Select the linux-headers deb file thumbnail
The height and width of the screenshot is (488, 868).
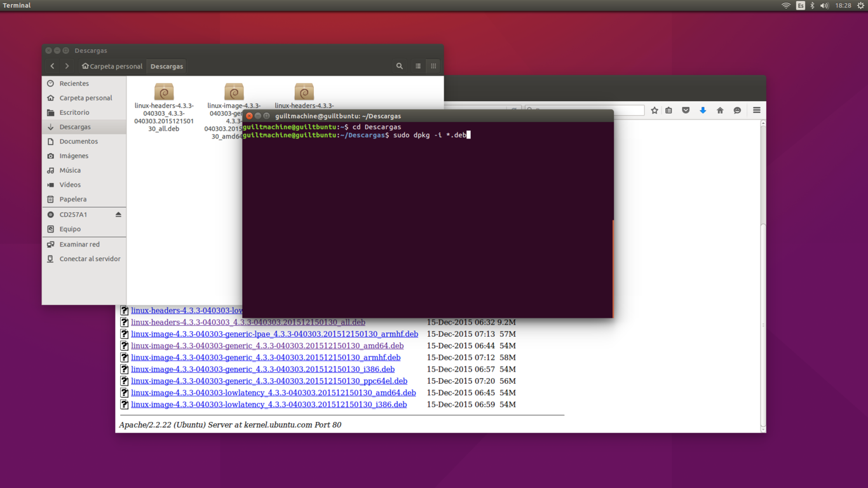click(x=164, y=93)
